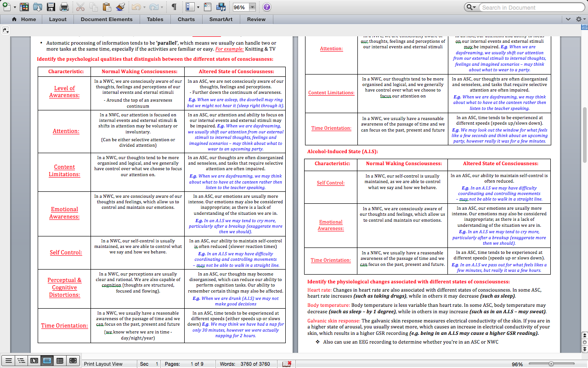The width and height of the screenshot is (588, 368).
Task: Open the Sidebar options dropdown arrow
Action: click(x=198, y=7)
